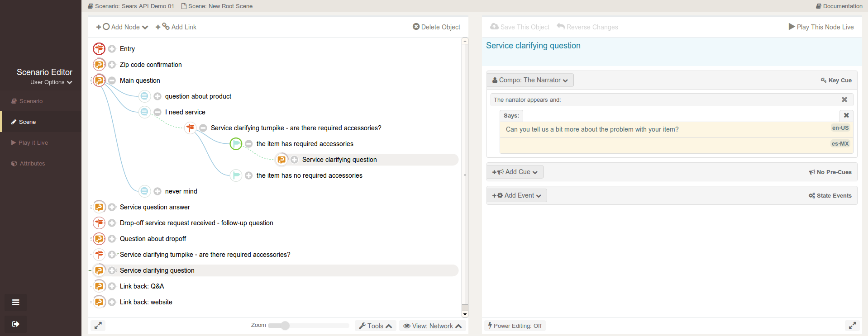Click Play This Node Live
Screen dimensions: 868x336
[x=821, y=27]
